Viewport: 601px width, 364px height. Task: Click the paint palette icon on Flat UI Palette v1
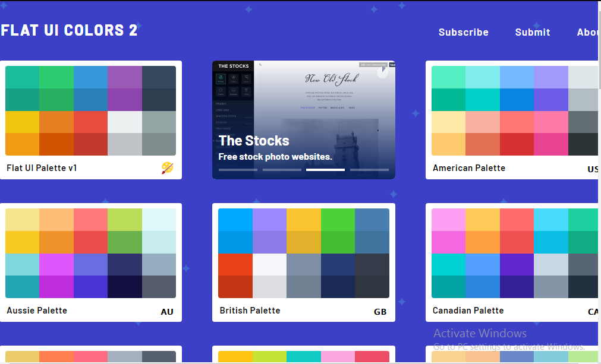pos(168,168)
